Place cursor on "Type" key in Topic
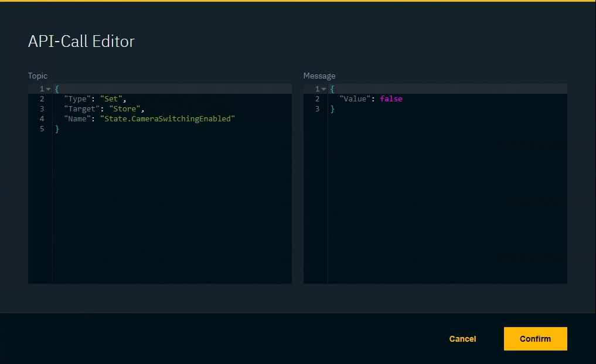Screen dimensions: 596x364 pos(77,99)
